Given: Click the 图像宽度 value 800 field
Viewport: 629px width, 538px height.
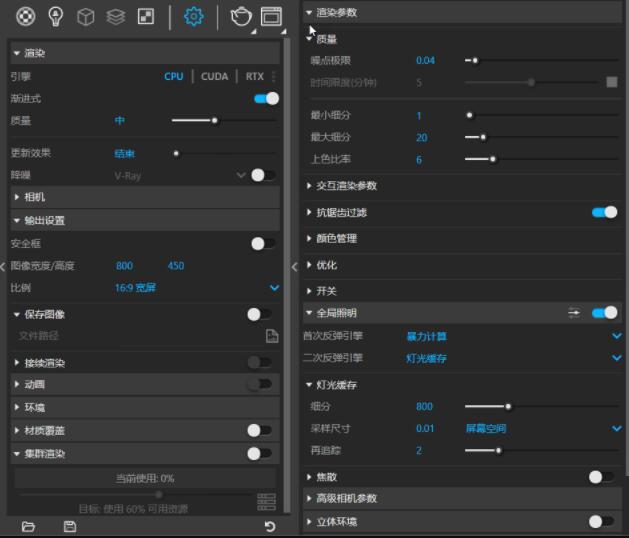Looking at the screenshot, I should click(124, 266).
